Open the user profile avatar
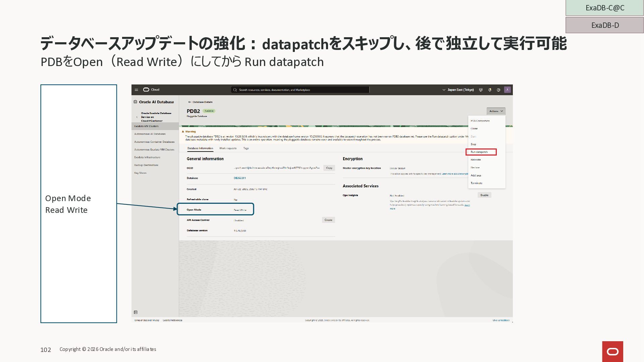 coord(507,90)
